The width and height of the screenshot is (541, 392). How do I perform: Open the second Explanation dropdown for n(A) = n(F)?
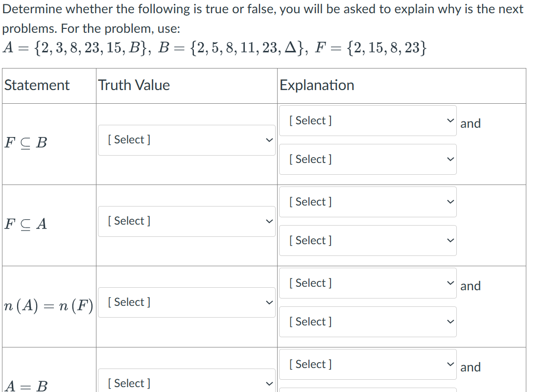pyautogui.click(x=367, y=322)
